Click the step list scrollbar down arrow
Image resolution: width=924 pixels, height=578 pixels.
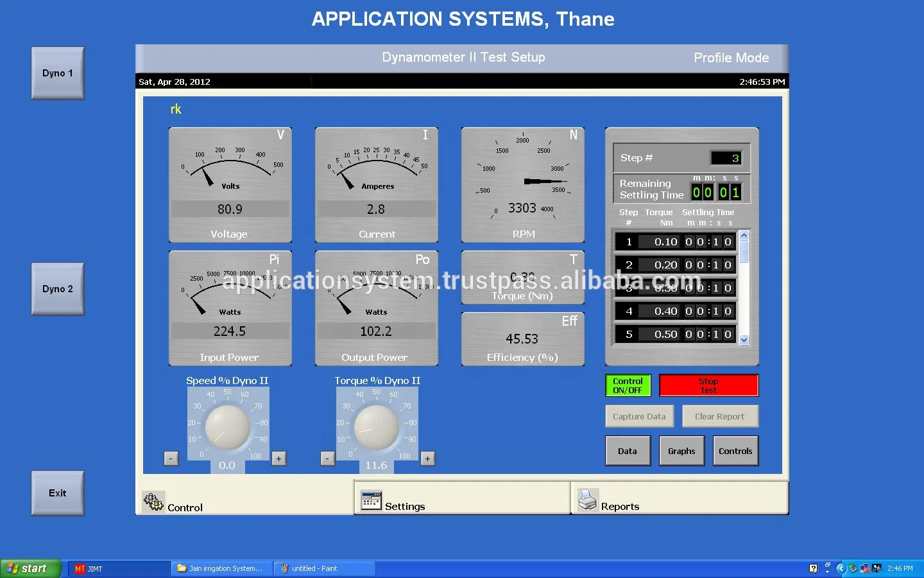point(744,340)
